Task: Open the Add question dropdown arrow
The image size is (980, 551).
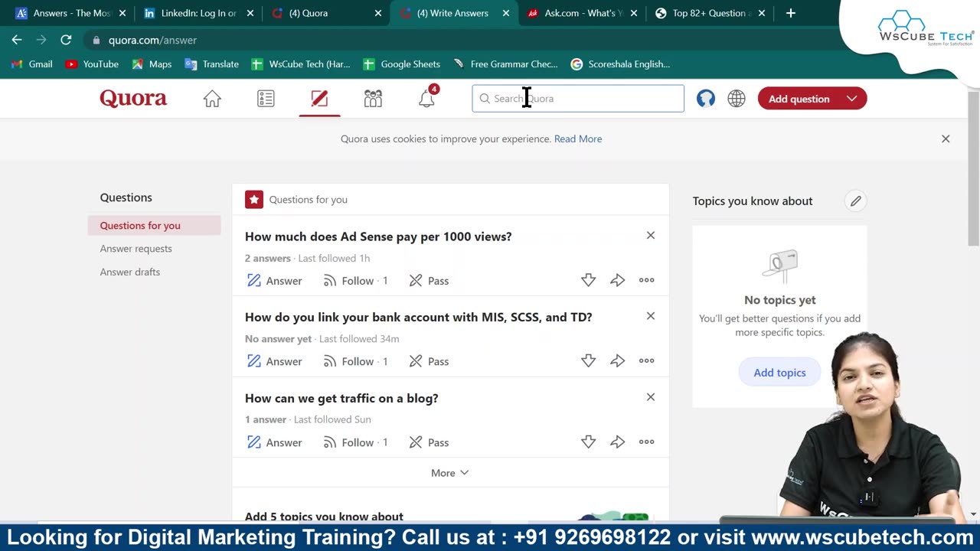Action: 851,99
